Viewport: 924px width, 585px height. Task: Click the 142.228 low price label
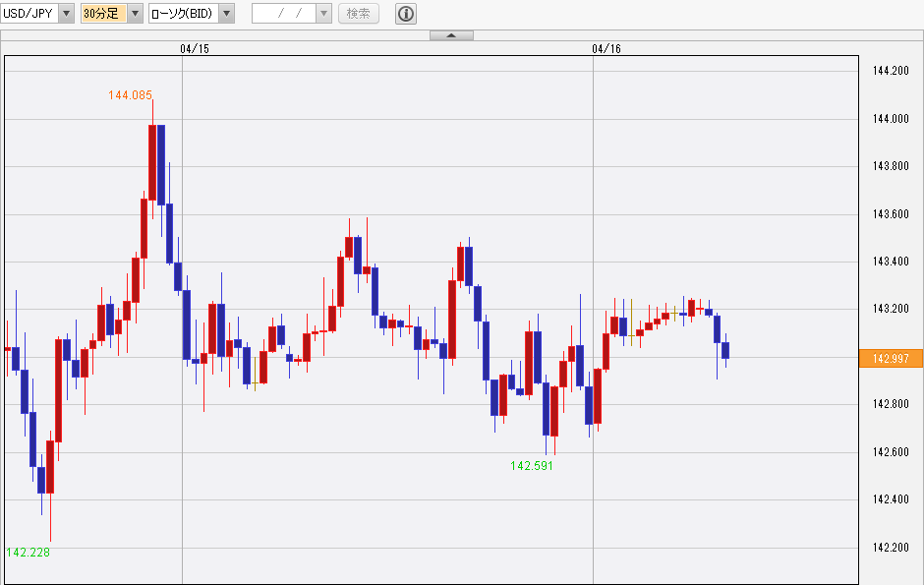[x=28, y=552]
